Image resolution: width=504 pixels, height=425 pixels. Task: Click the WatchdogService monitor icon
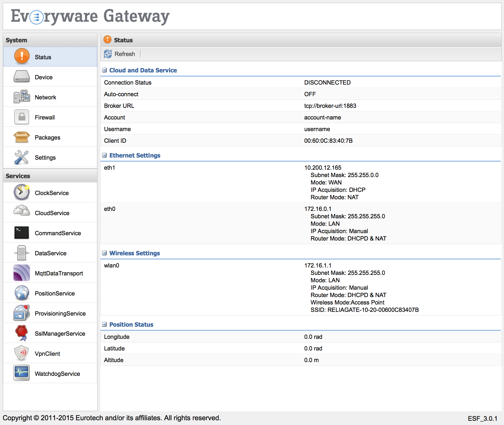[22, 373]
